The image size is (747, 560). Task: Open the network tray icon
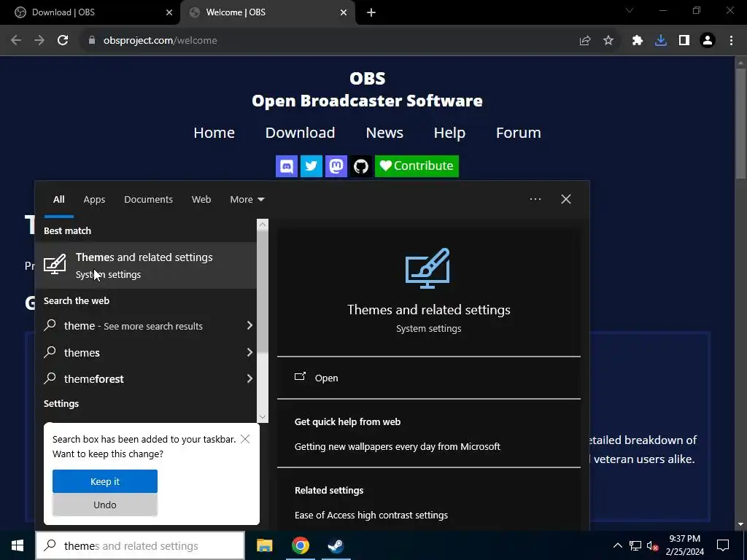[635, 545]
